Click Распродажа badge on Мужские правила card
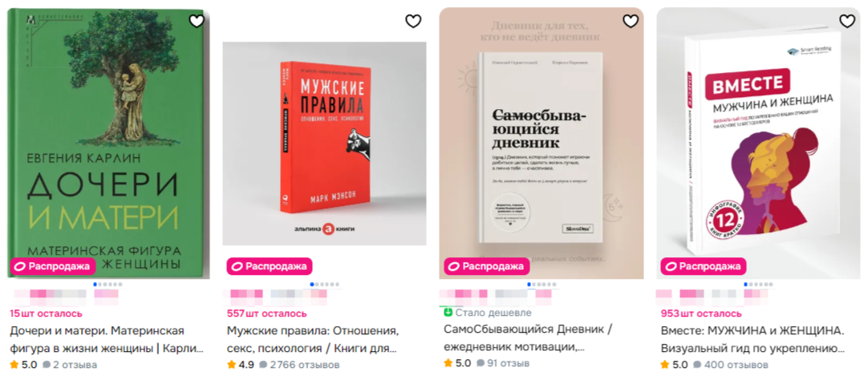The image size is (868, 376). 270,266
